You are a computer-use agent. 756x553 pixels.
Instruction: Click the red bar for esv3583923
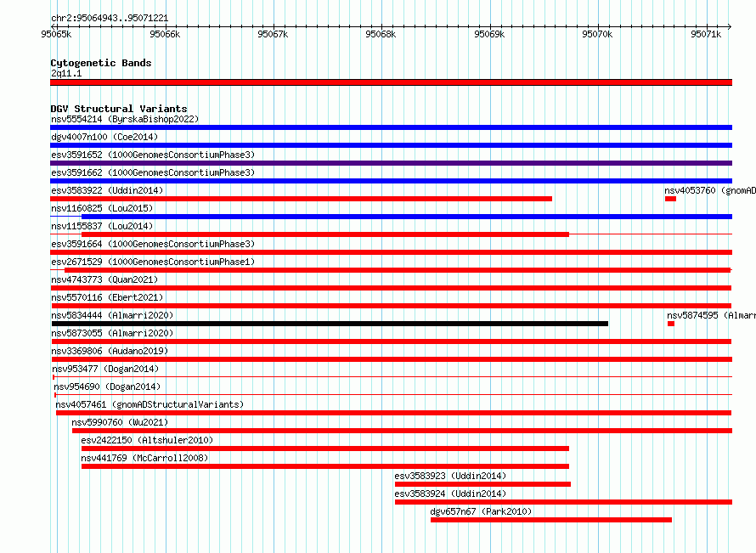tap(482, 484)
